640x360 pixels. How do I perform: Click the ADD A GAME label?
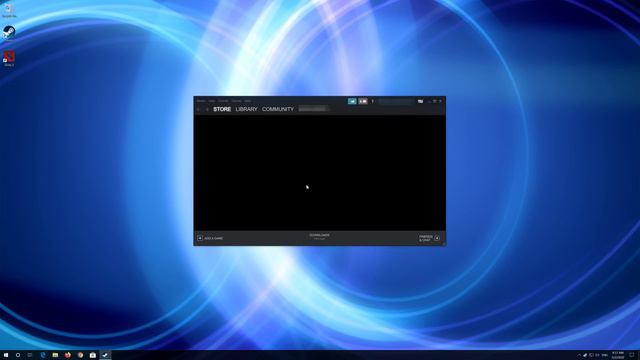(x=214, y=238)
